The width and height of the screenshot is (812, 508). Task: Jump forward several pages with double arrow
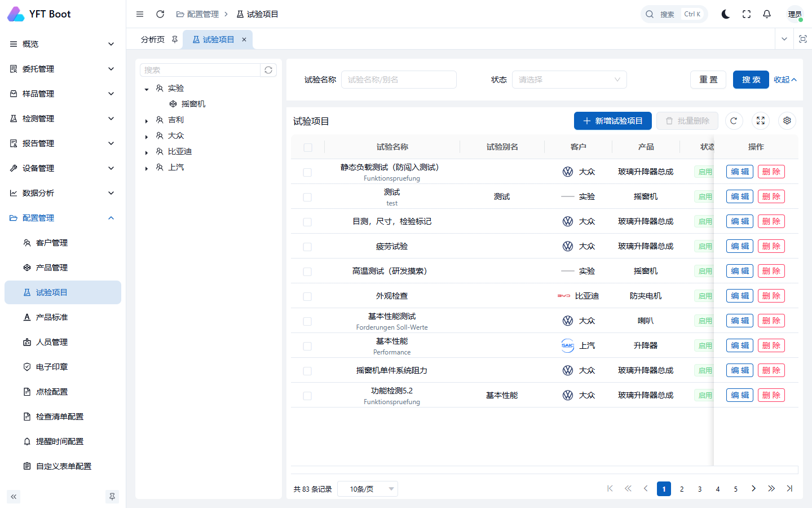pyautogui.click(x=771, y=489)
